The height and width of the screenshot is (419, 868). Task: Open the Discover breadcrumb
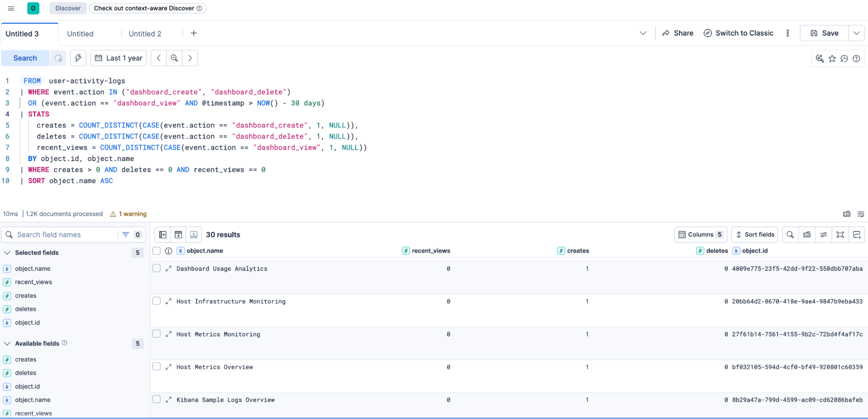[68, 8]
